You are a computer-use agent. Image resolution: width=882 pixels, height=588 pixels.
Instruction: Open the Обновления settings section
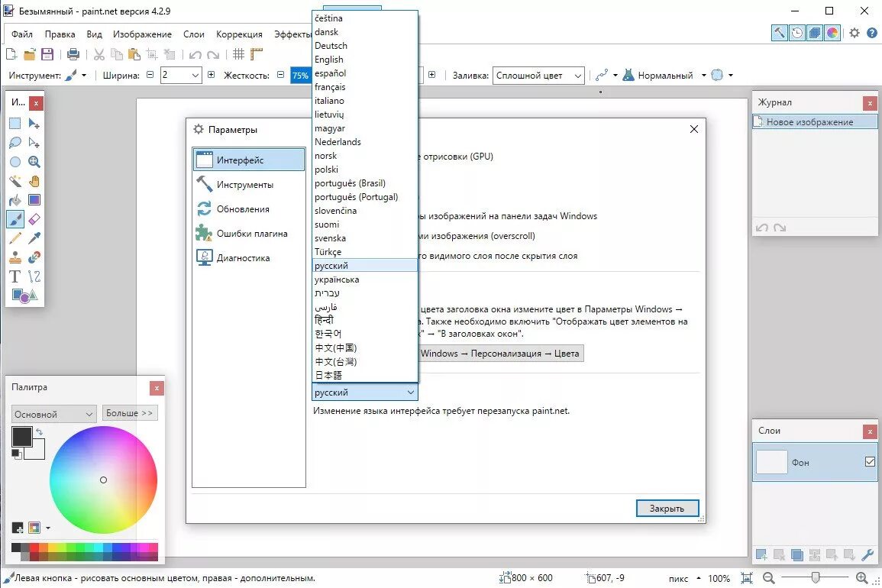(249, 208)
